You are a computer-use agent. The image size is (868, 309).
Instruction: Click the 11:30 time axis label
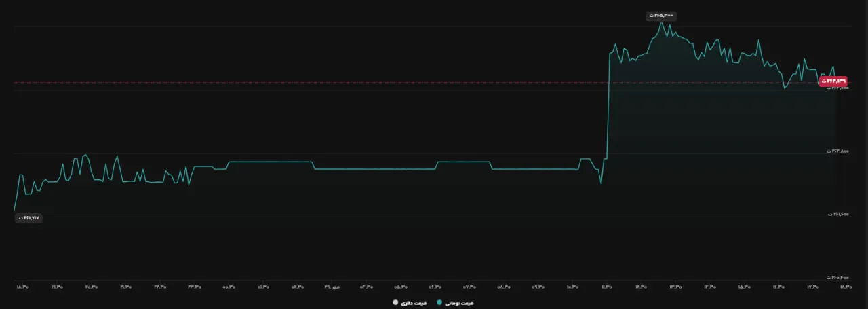point(607,287)
